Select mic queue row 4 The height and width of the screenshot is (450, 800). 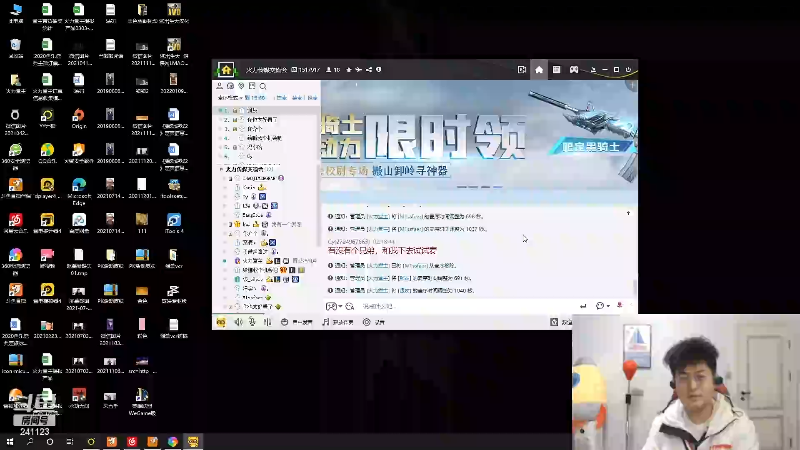tap(267, 138)
